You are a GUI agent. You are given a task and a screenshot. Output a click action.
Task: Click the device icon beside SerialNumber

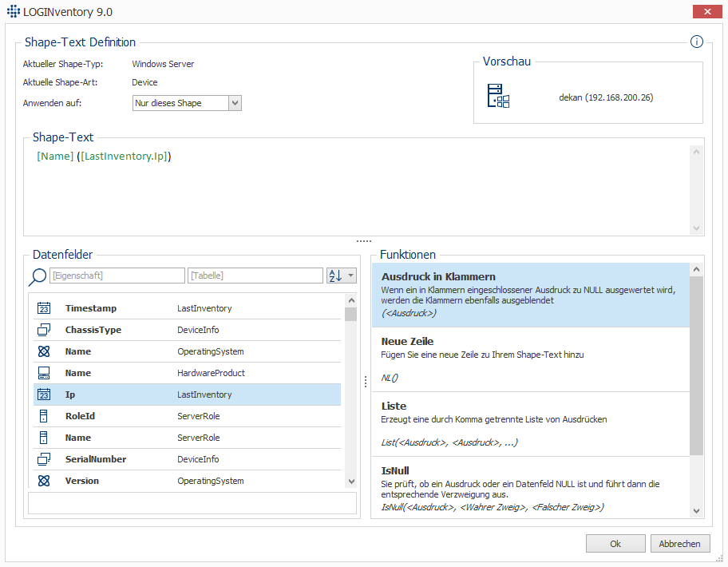(x=44, y=459)
